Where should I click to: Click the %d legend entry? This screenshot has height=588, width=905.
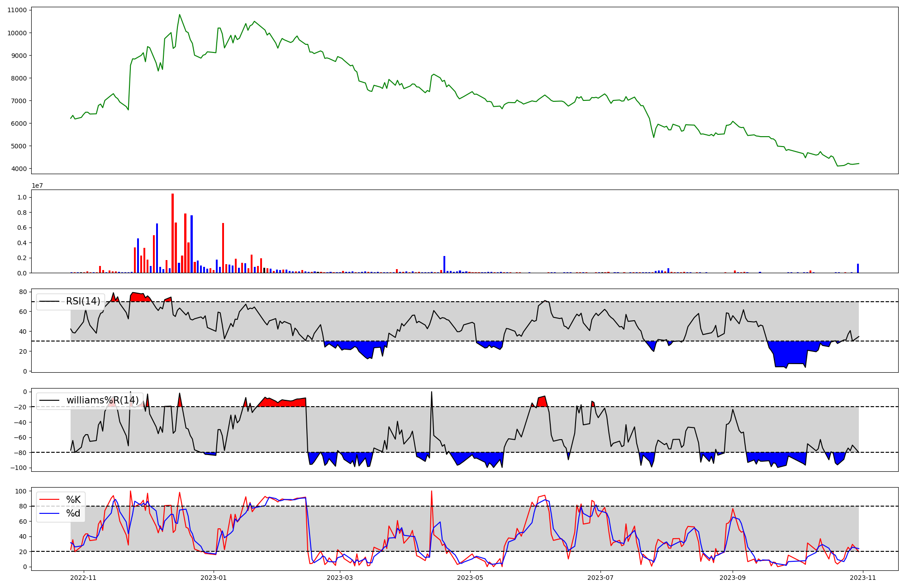click(x=73, y=513)
